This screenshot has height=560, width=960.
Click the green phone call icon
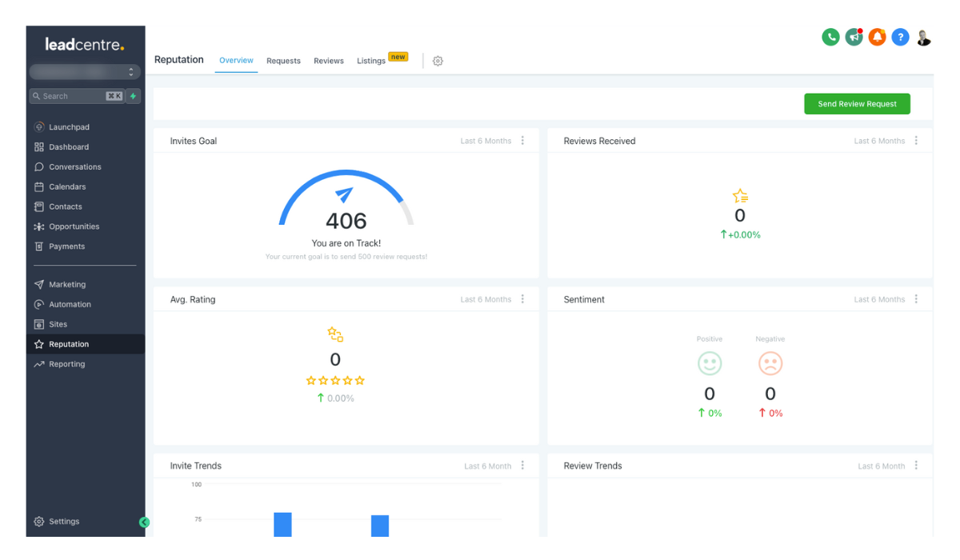pos(830,37)
